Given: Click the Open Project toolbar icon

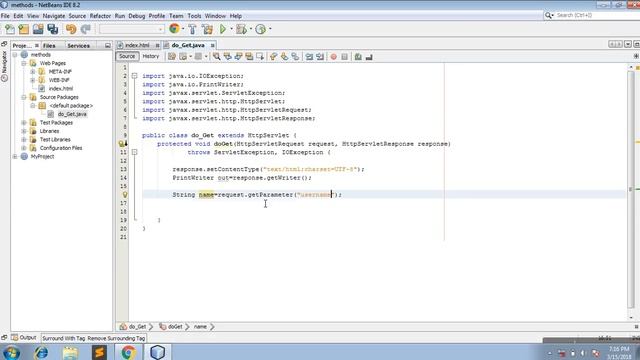Looking at the screenshot, I should click(x=38, y=29).
